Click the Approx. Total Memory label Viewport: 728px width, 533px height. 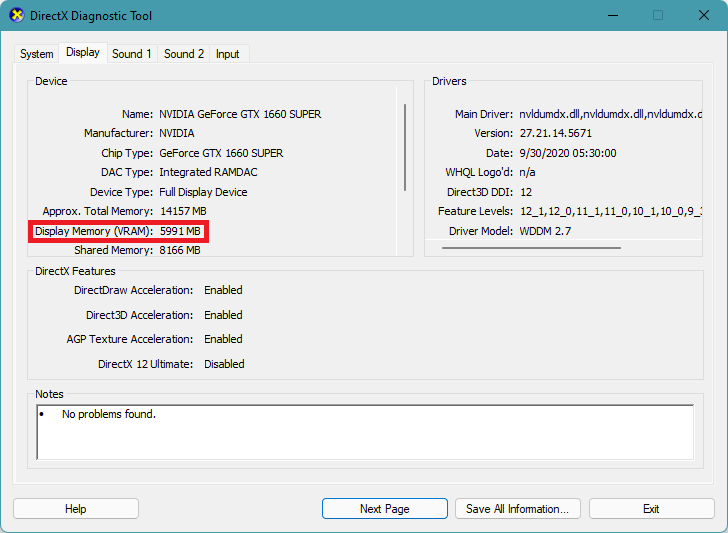[98, 211]
